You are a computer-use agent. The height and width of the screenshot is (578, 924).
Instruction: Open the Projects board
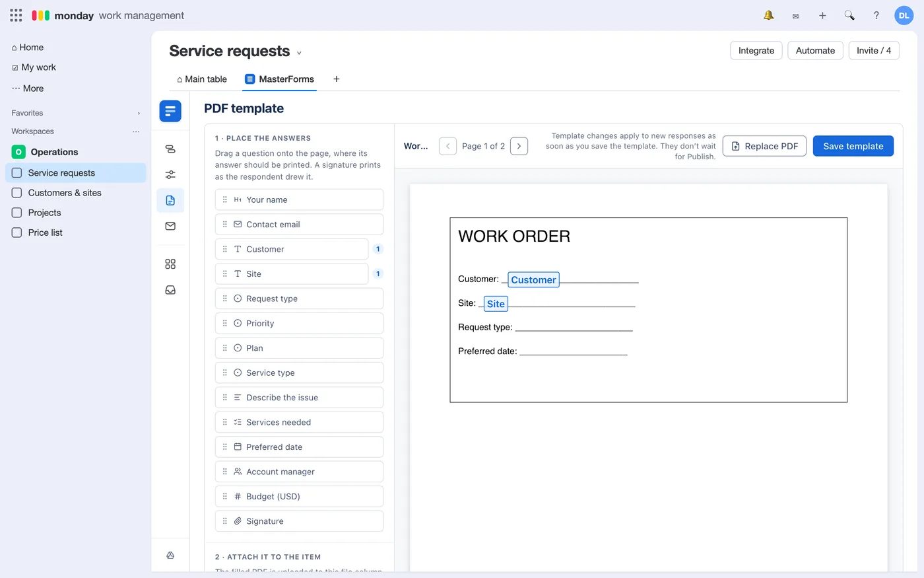click(76, 213)
